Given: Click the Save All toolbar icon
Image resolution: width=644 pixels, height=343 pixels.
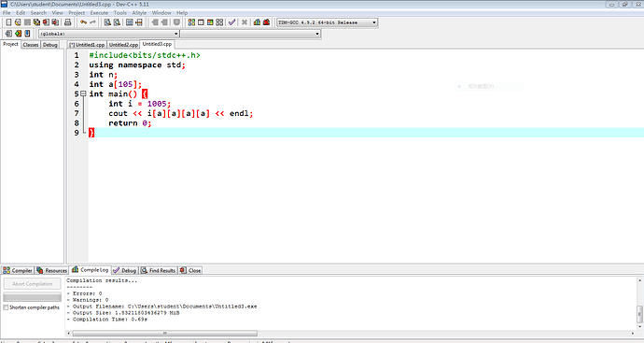Looking at the screenshot, I should coord(36,22).
